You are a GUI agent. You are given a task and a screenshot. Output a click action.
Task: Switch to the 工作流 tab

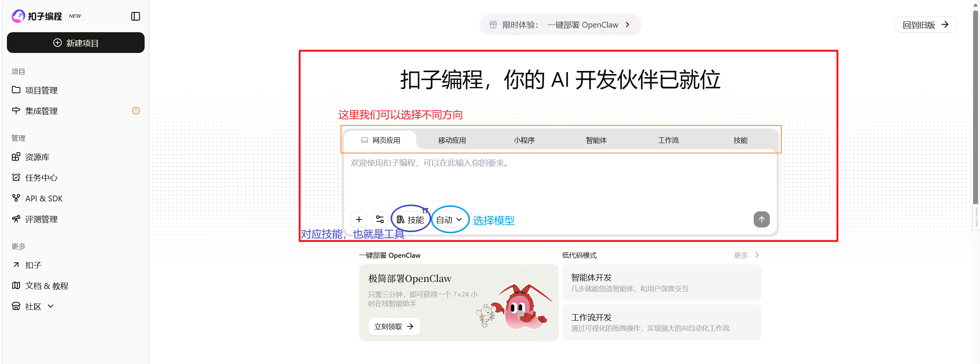[x=669, y=140]
